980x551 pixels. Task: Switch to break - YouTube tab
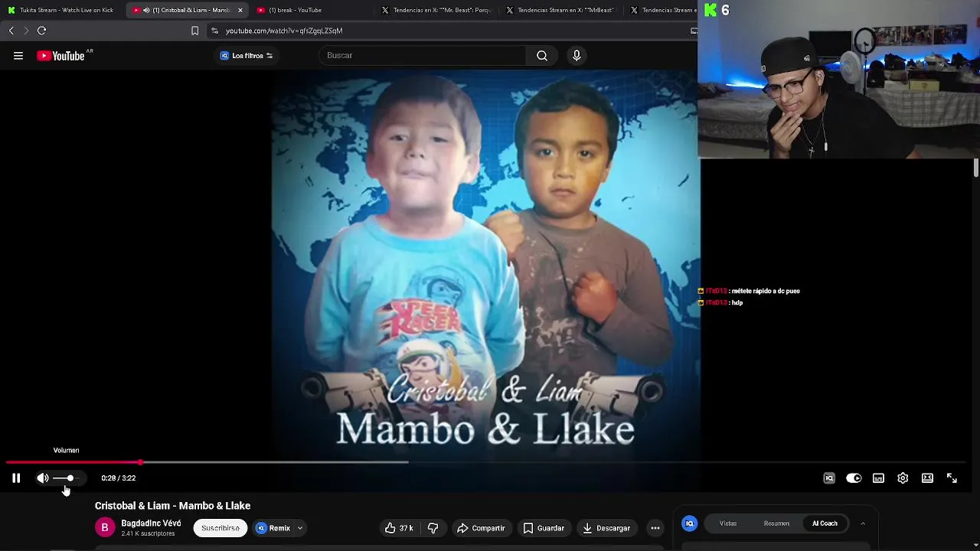click(295, 10)
